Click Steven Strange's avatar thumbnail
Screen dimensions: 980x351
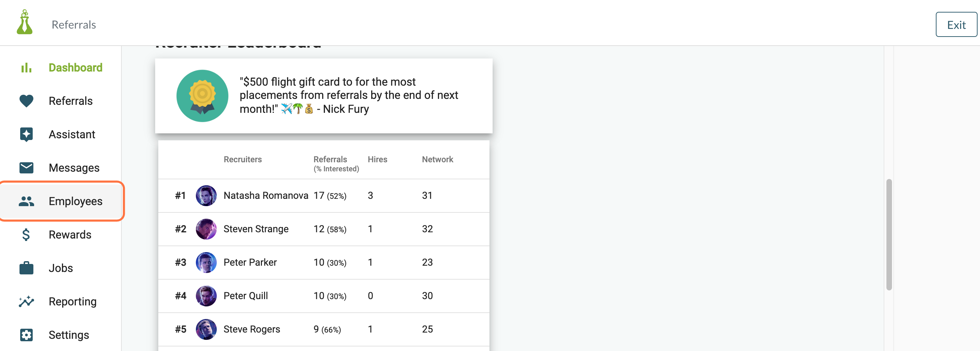coord(206,229)
